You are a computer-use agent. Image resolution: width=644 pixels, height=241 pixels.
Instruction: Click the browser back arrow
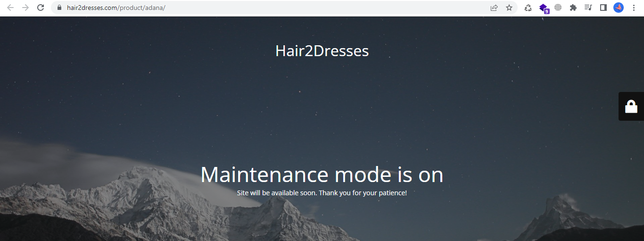coord(10,8)
